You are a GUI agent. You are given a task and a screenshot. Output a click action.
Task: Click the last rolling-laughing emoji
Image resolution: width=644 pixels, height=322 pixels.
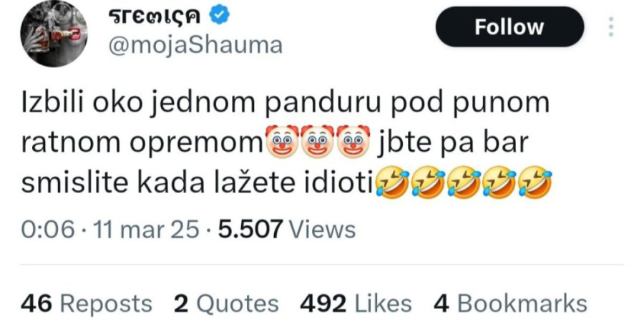535,182
